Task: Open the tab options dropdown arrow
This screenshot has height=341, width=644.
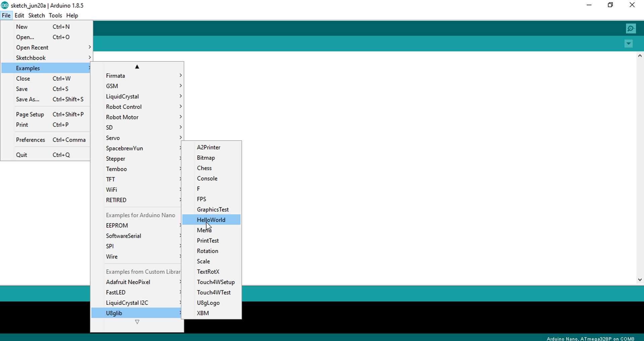Action: pos(629,44)
